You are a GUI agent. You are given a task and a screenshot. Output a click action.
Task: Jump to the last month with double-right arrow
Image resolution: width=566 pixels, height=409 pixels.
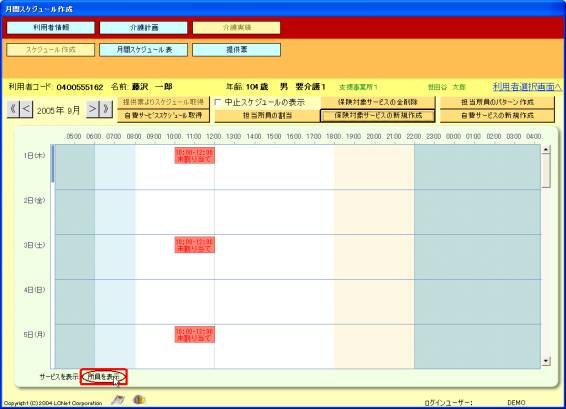pos(106,109)
